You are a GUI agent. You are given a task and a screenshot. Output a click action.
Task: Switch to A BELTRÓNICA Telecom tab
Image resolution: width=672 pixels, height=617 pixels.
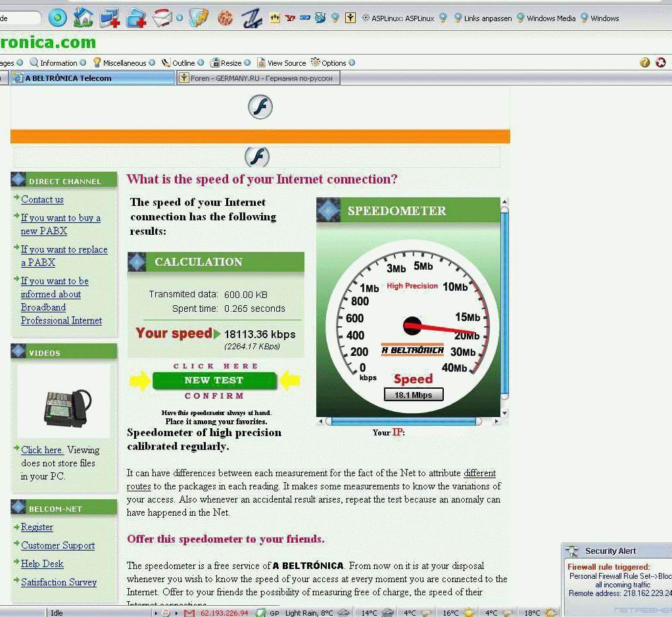click(92, 78)
